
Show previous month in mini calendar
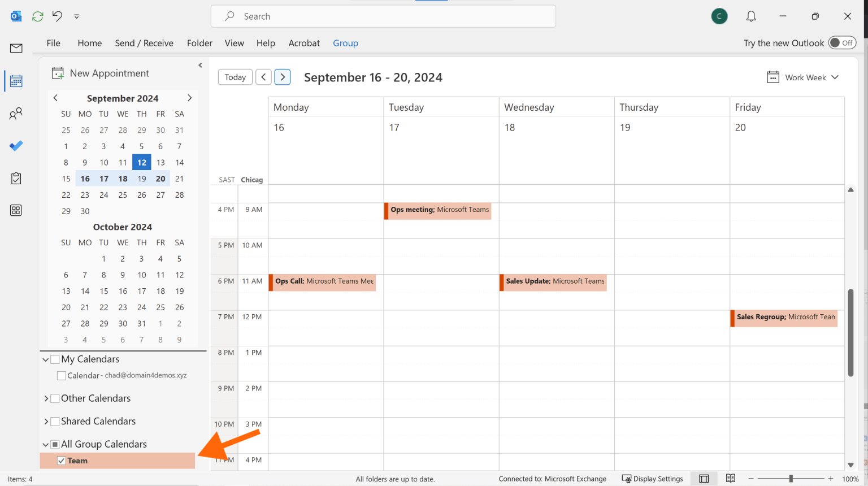pyautogui.click(x=55, y=98)
